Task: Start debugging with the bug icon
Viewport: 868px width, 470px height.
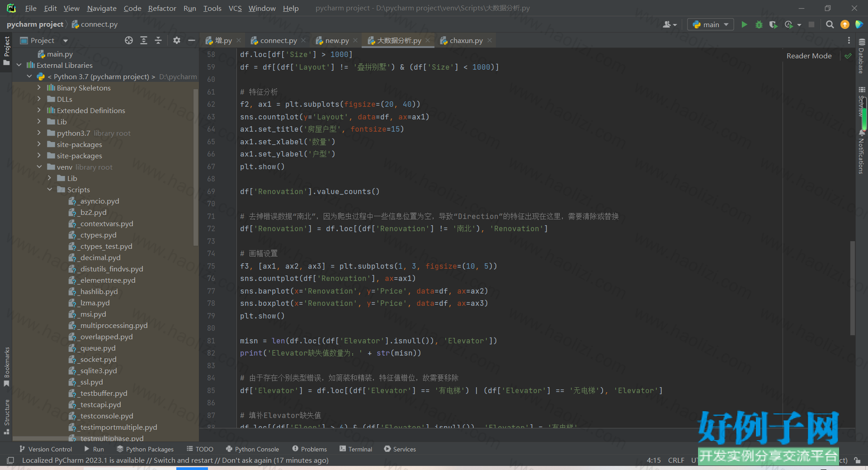Action: (759, 24)
